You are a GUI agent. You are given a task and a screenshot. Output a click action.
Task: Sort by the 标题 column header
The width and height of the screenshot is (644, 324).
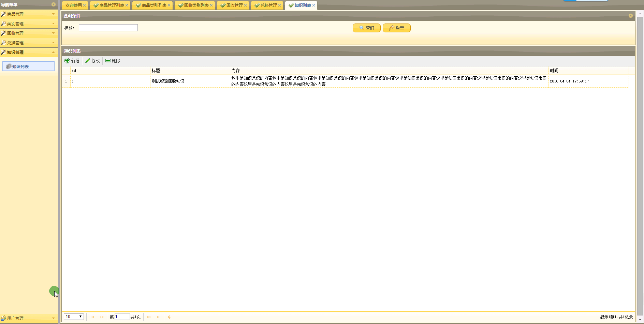pos(190,71)
